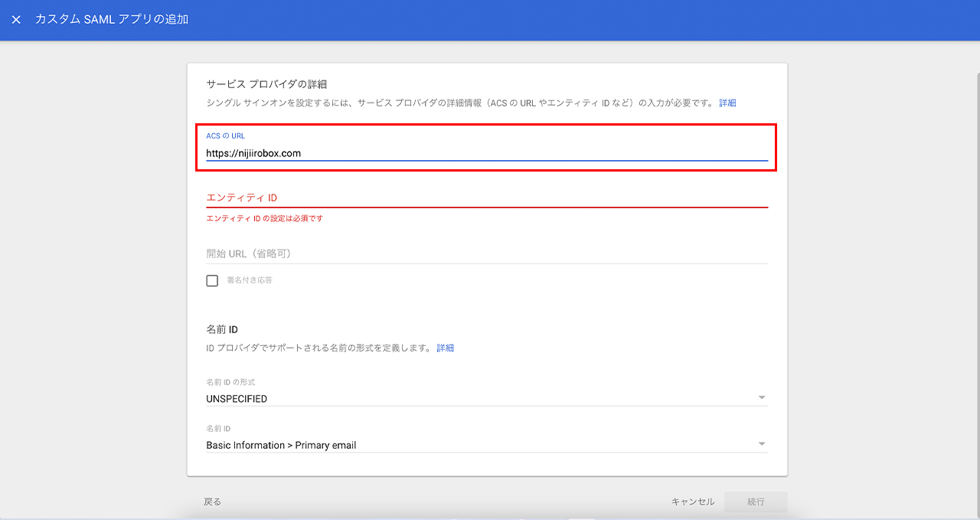Click the ACS の URL input field

coord(486,153)
